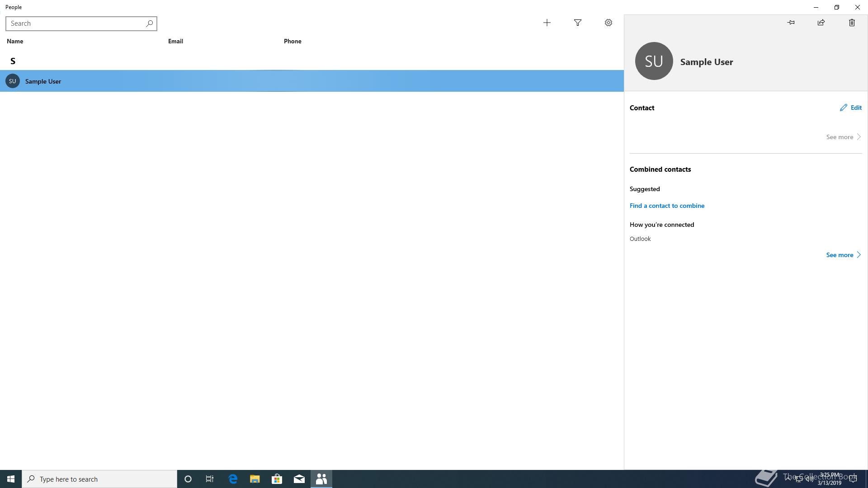The height and width of the screenshot is (488, 868).
Task: Click the pencil Edit contact button
Action: click(851, 108)
